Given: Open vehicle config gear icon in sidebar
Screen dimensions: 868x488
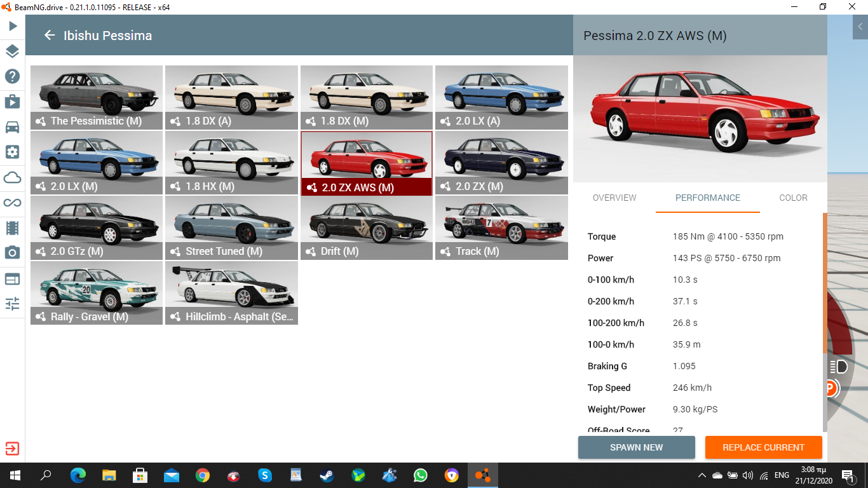Looking at the screenshot, I should click(13, 152).
